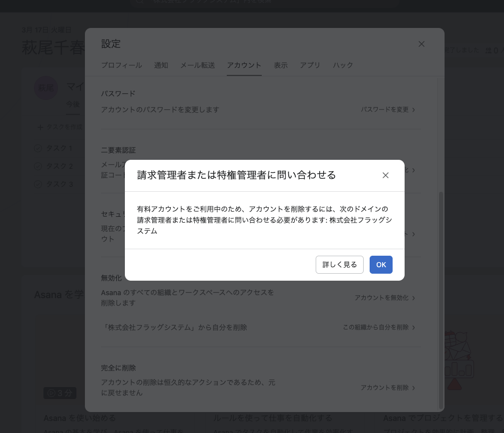The width and height of the screenshot is (504, 433).
Task: Select the アカウント tab
Action: pos(244,65)
